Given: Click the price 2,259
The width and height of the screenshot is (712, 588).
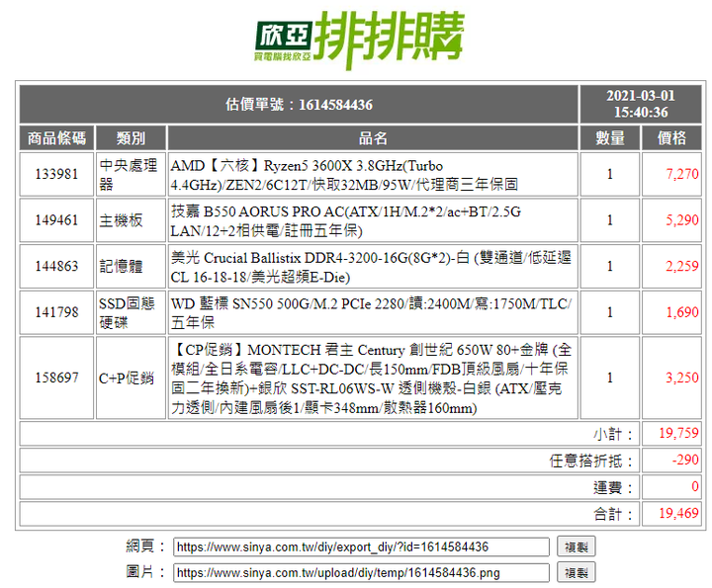Looking at the screenshot, I should (x=681, y=266).
